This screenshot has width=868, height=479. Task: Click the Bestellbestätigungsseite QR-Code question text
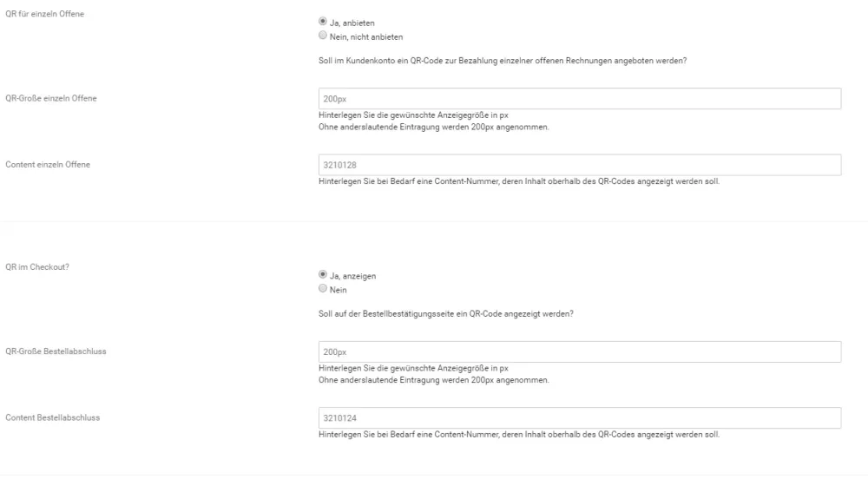[x=445, y=313]
